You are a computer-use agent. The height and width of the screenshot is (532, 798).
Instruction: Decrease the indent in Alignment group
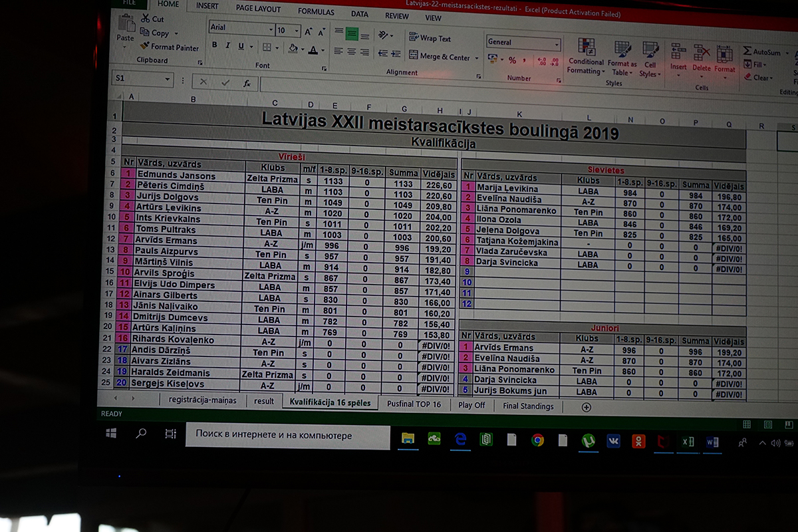tap(383, 53)
